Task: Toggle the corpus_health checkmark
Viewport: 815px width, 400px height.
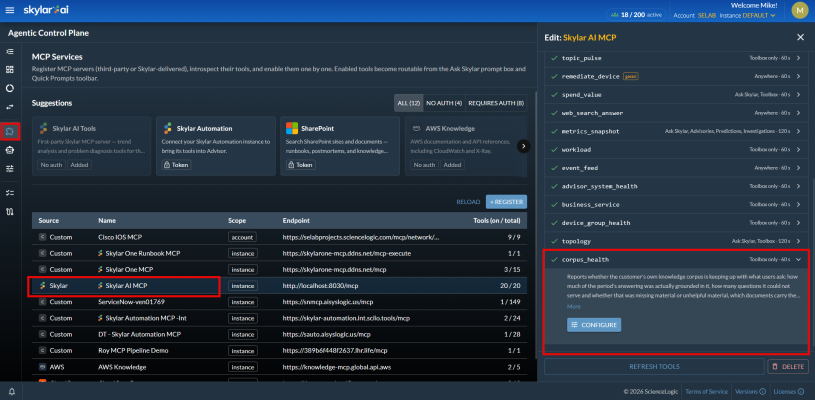Action: pos(554,259)
